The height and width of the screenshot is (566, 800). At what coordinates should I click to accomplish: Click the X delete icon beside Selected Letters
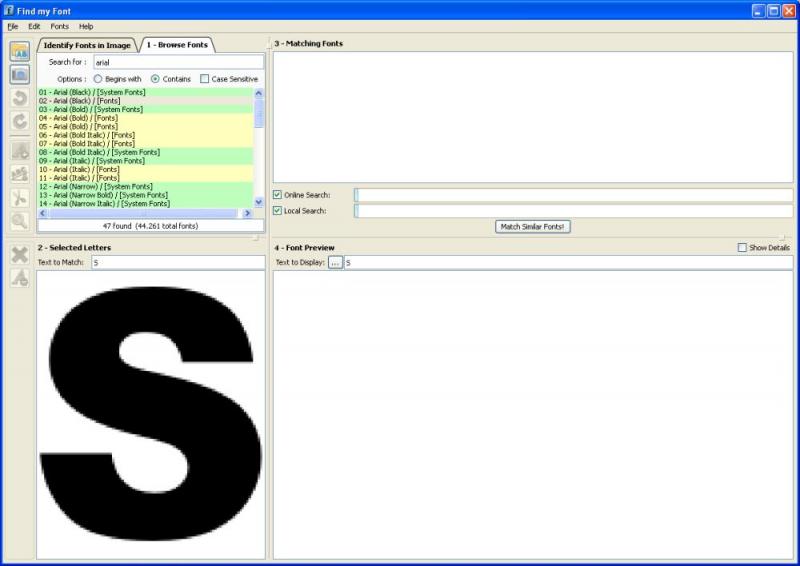(20, 255)
